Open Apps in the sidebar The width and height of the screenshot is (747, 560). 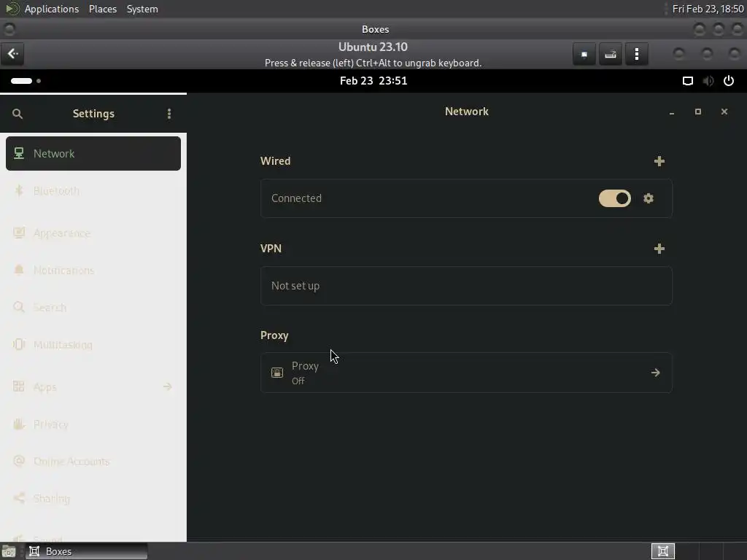pyautogui.click(x=93, y=386)
